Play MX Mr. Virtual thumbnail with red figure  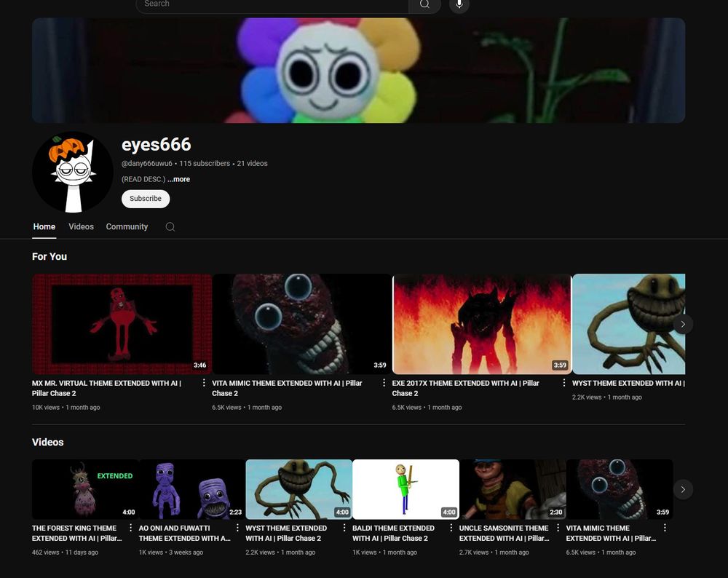click(122, 324)
